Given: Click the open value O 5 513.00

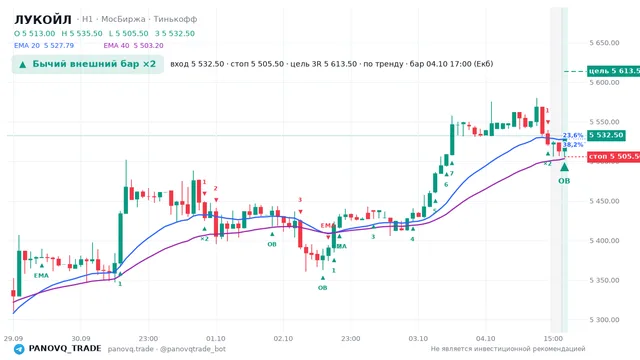Looking at the screenshot, I should (34, 33).
